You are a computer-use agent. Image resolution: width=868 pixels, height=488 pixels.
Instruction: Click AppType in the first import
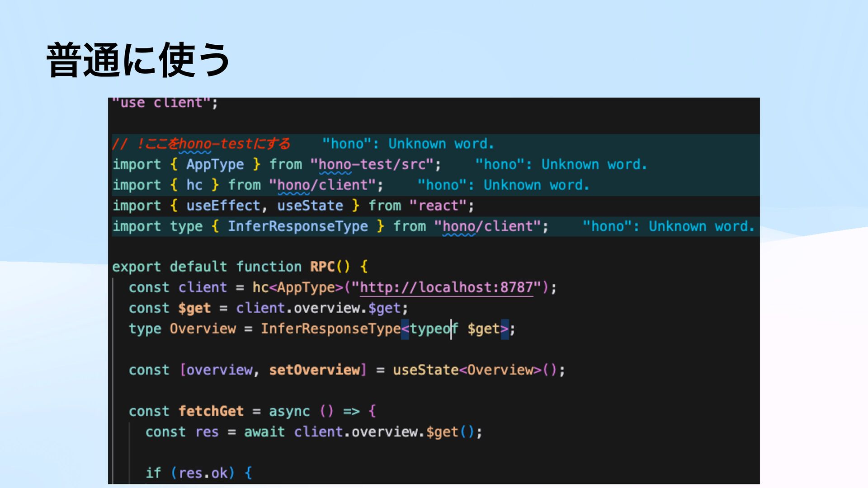[215, 164]
